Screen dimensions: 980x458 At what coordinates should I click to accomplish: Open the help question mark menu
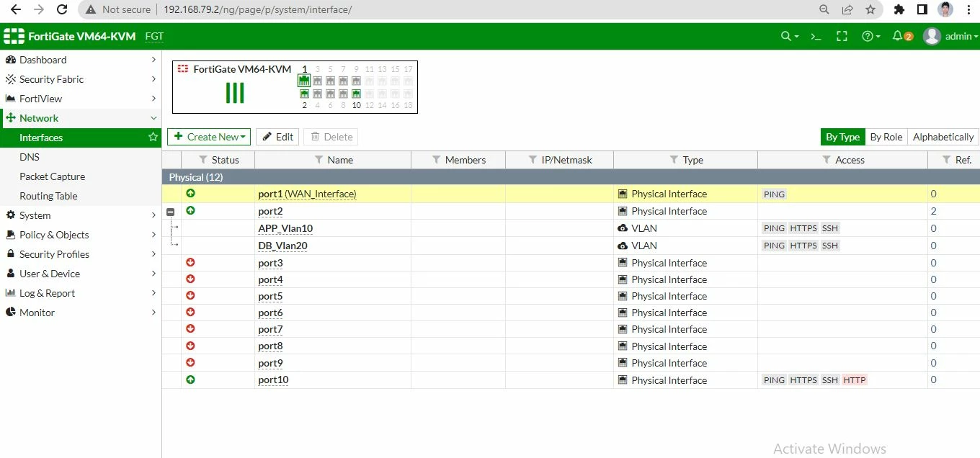pyautogui.click(x=871, y=36)
